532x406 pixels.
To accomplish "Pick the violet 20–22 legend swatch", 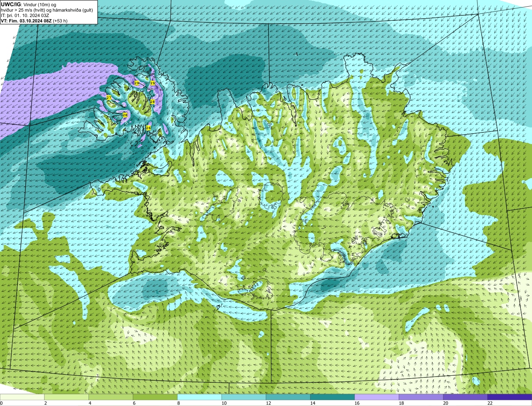I will [x=465, y=397].
